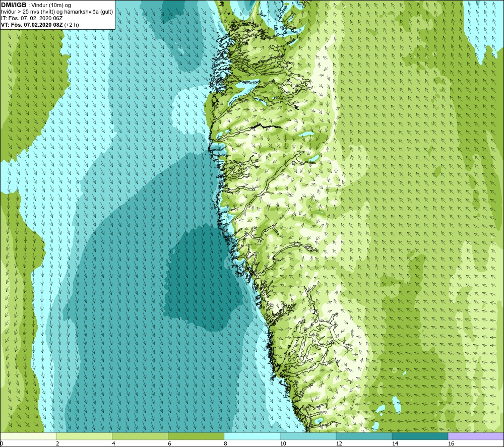504x447 pixels.
Task: Select the 12–14 m/s teal color swatch
Action: tap(364, 436)
